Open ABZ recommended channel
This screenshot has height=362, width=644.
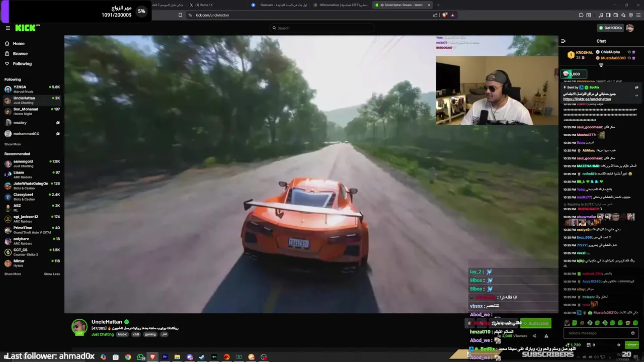click(x=32, y=208)
